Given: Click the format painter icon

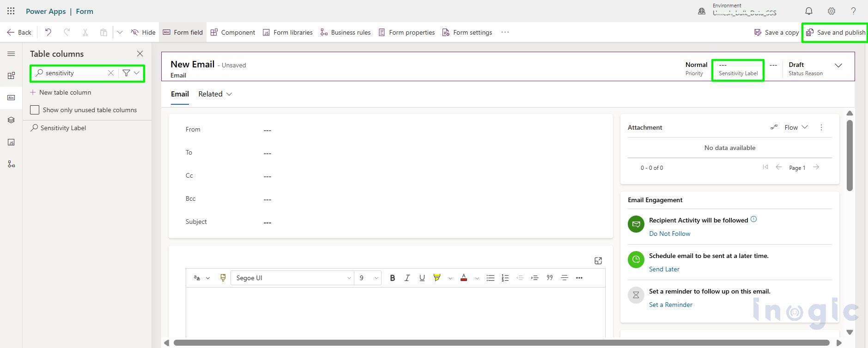Looking at the screenshot, I should coord(223,278).
